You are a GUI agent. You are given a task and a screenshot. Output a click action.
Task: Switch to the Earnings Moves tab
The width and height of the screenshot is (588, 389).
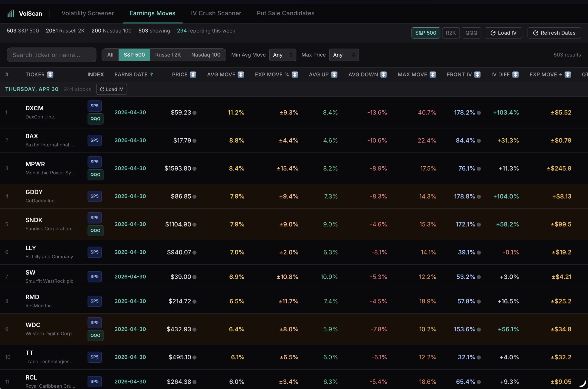click(152, 13)
